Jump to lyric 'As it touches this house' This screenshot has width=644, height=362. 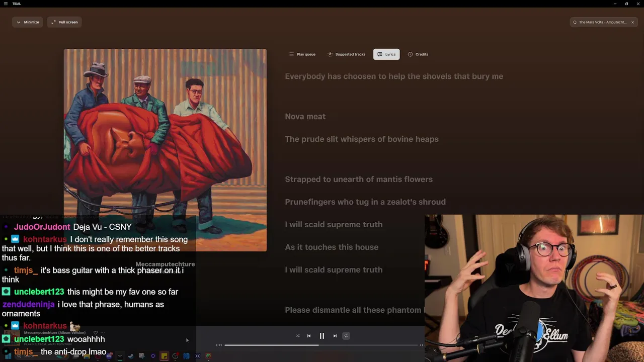(x=332, y=247)
